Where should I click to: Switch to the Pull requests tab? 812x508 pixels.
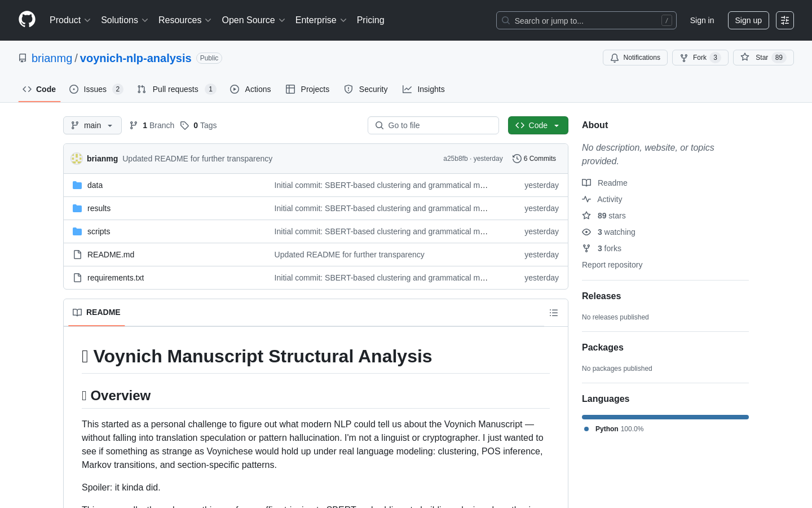[x=176, y=89]
